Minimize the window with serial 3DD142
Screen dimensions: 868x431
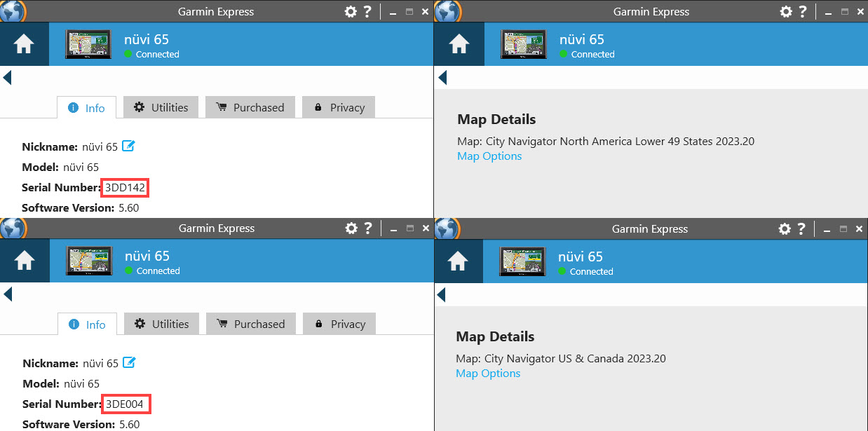[393, 13]
